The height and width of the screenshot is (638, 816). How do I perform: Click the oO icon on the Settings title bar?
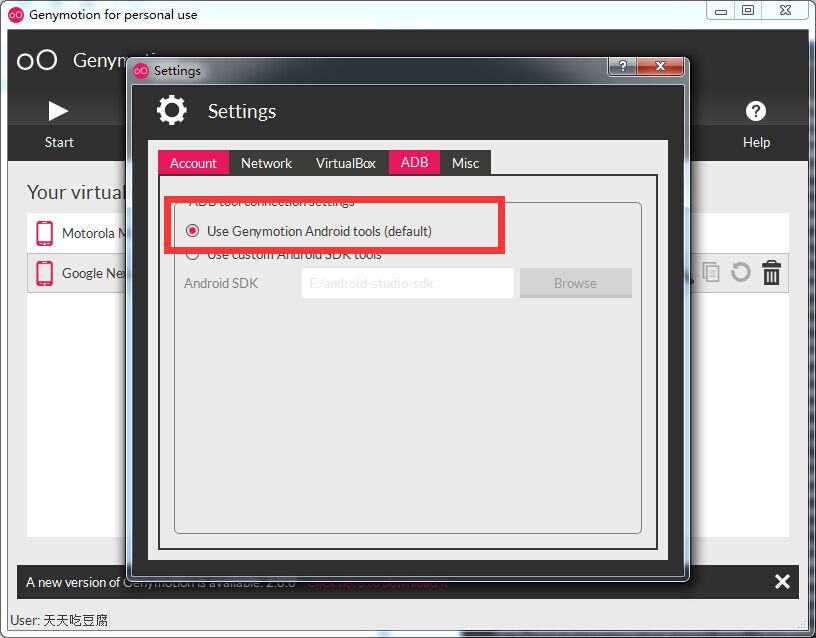(x=142, y=70)
